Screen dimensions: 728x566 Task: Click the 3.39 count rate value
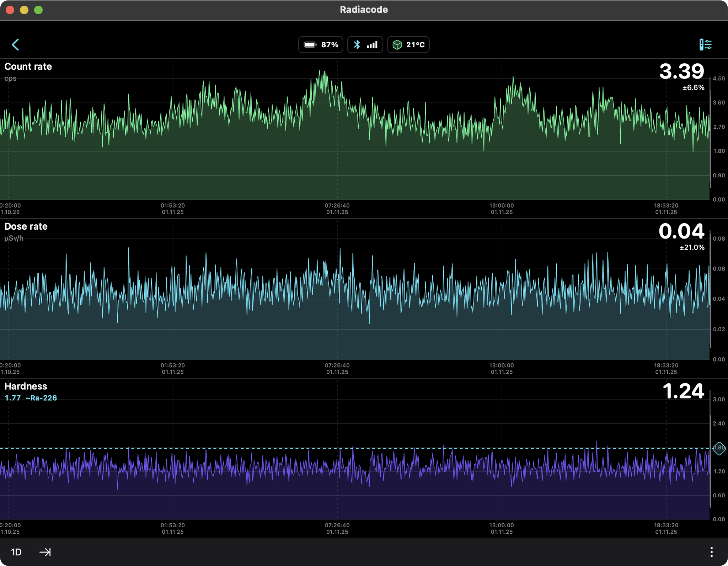coord(681,71)
